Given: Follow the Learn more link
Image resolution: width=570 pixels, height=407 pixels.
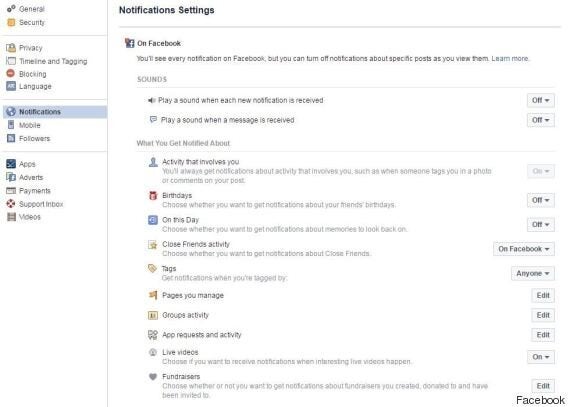Looking at the screenshot, I should pos(510,59).
